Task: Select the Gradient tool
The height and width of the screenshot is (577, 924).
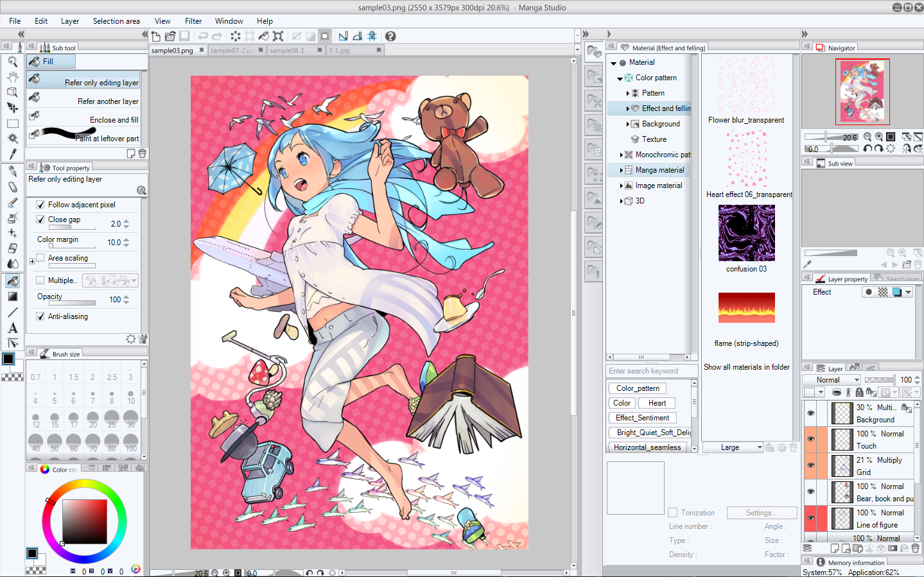Action: coord(12,297)
